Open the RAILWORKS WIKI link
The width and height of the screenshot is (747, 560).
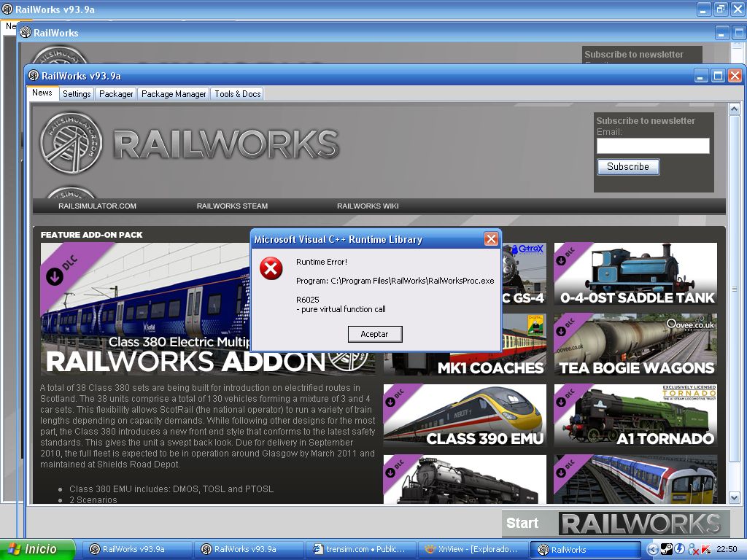click(x=368, y=206)
